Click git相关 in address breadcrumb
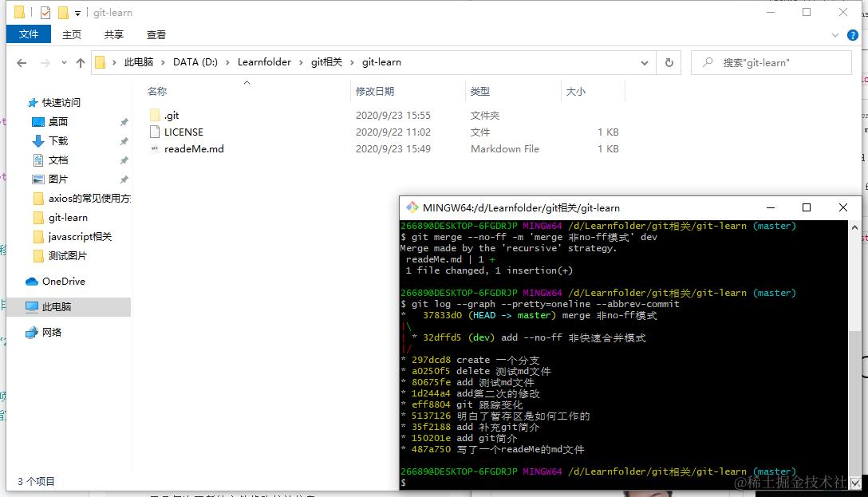This screenshot has height=497, width=868. click(x=326, y=62)
